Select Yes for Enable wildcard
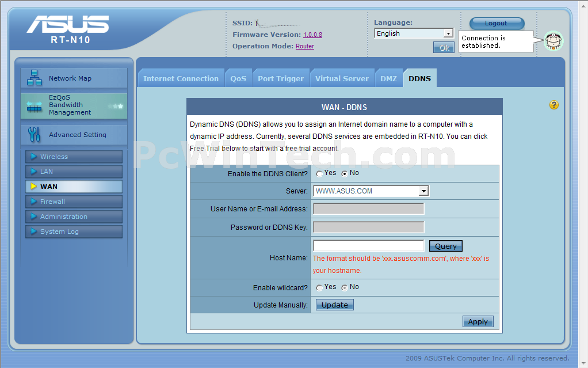Screen dimensions: 588x368 pyautogui.click(x=319, y=287)
